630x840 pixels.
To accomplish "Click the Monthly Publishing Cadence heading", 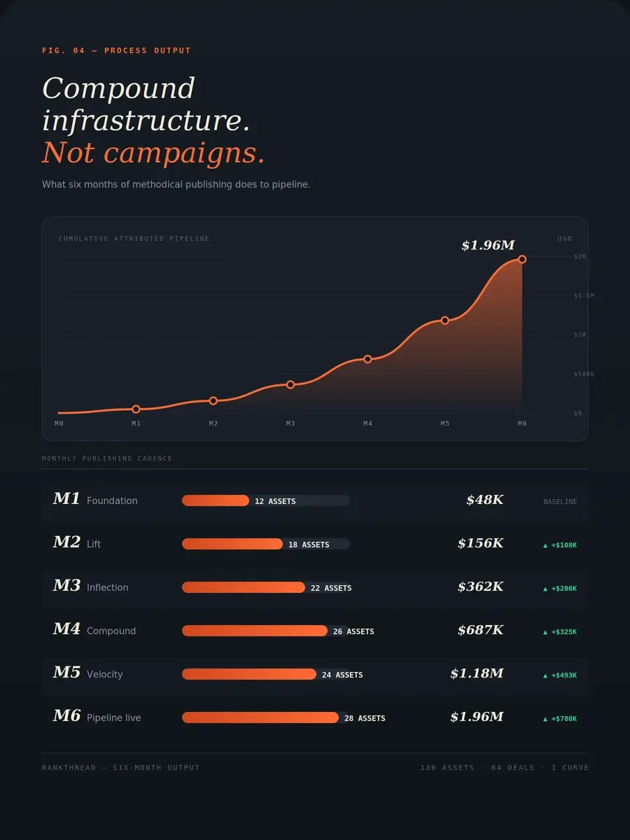I will click(107, 458).
